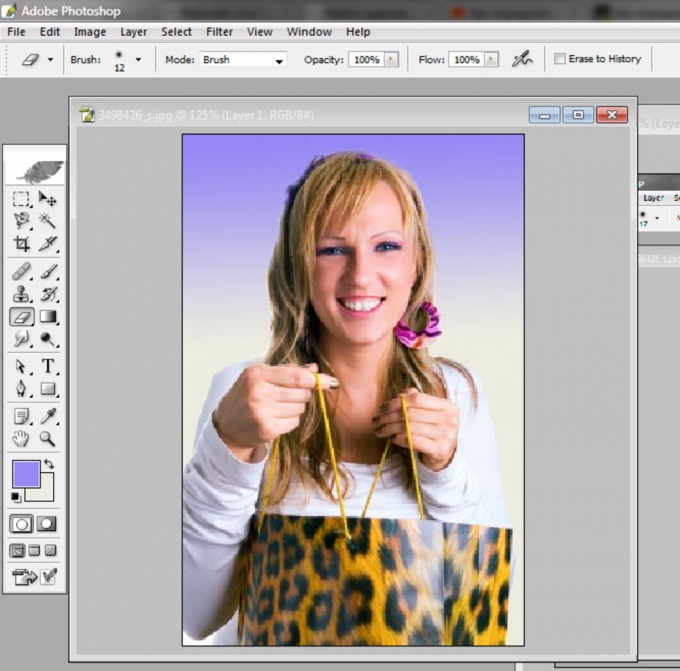Select the Brush tool in toolbox
Image resolution: width=680 pixels, height=671 pixels.
(x=49, y=272)
